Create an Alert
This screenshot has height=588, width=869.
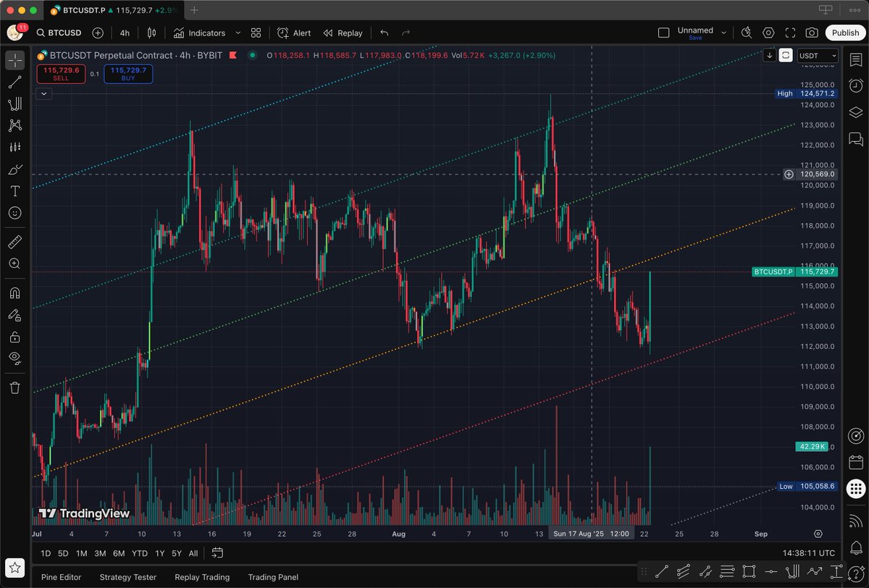click(294, 33)
